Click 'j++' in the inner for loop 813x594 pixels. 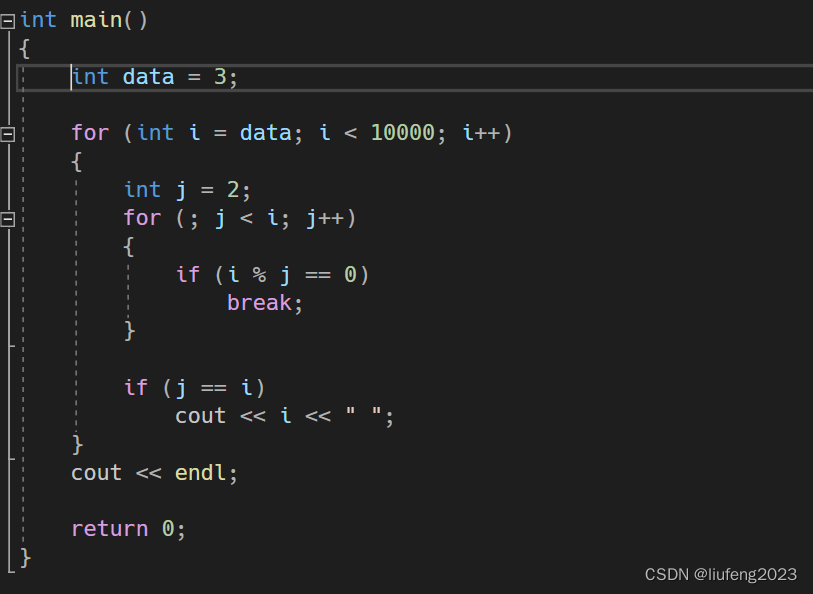click(325, 218)
